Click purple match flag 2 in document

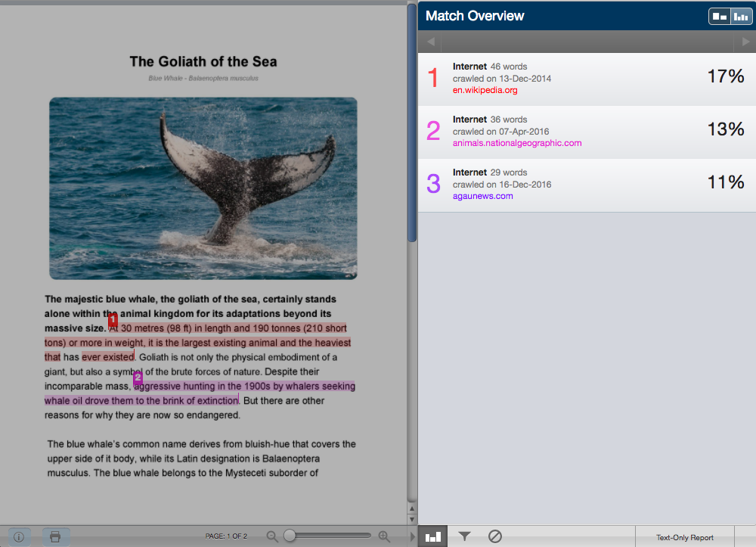[x=138, y=378]
